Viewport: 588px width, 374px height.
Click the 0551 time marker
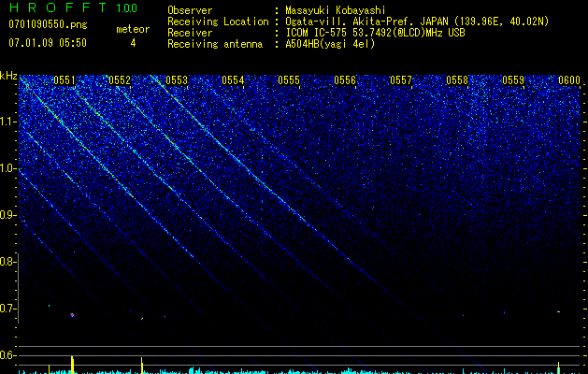(x=65, y=80)
